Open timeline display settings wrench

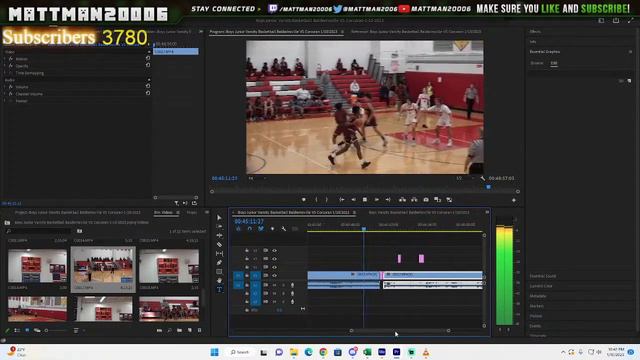point(284,229)
